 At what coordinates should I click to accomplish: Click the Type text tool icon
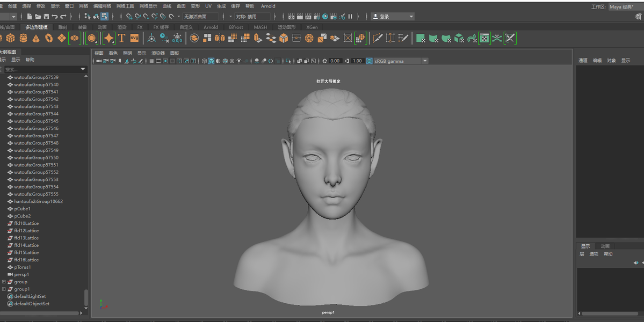[x=121, y=38]
